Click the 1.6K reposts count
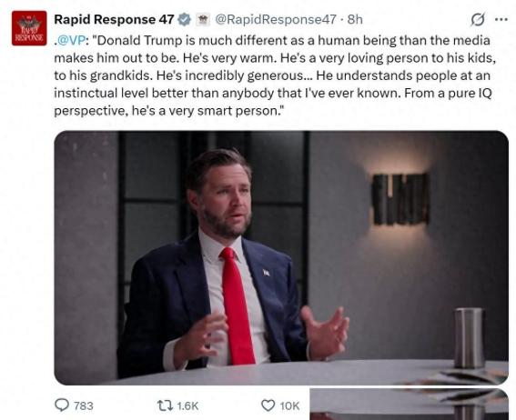Viewport: 516px width, 420px height. click(187, 405)
